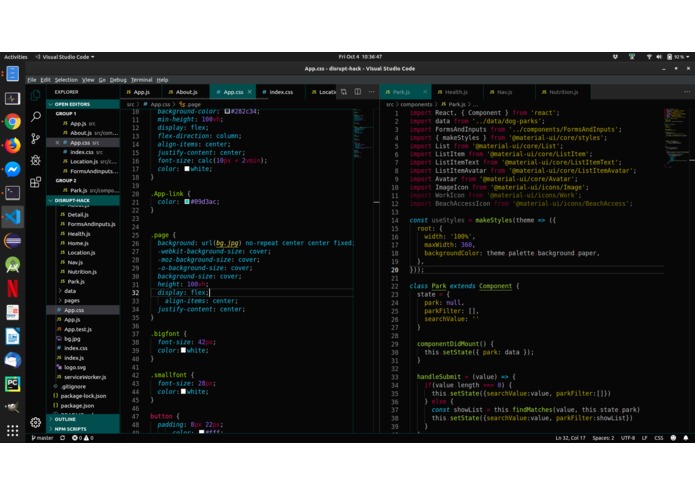Close the App.css tab with its X
The image size is (695, 494).
(x=250, y=92)
